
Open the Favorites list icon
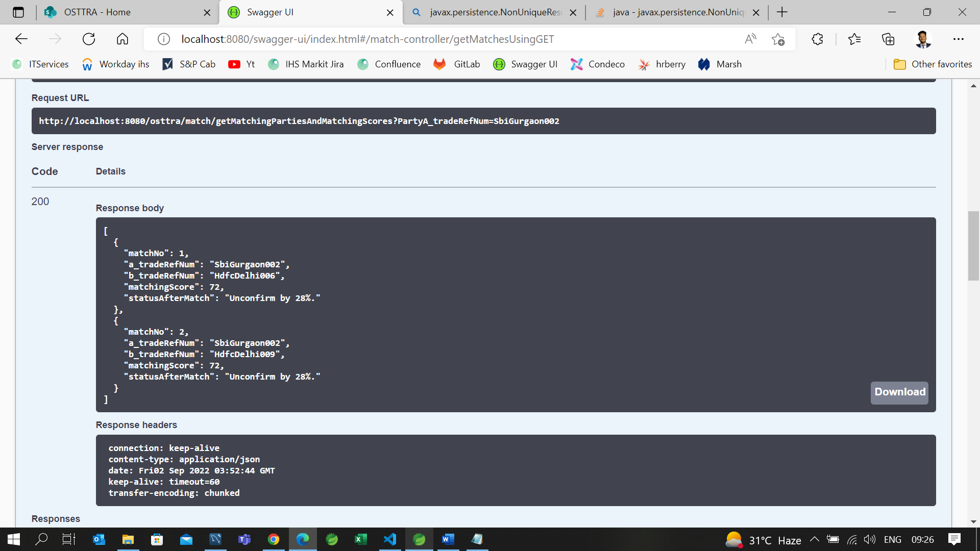pos(854,39)
